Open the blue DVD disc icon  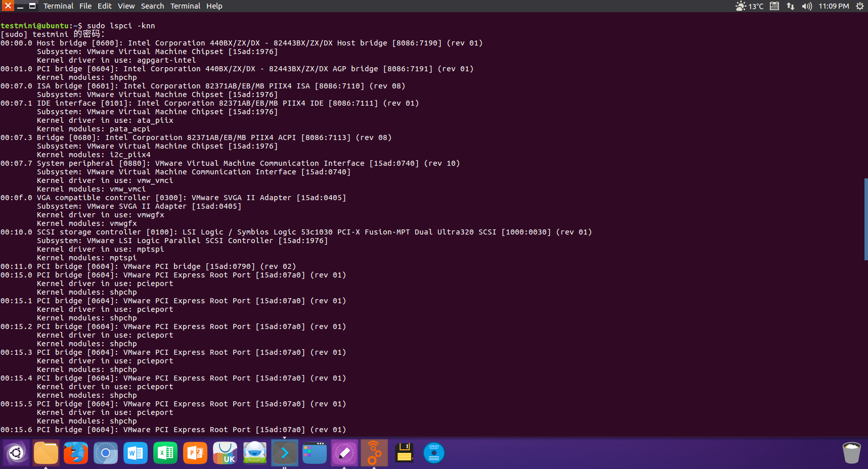434,453
